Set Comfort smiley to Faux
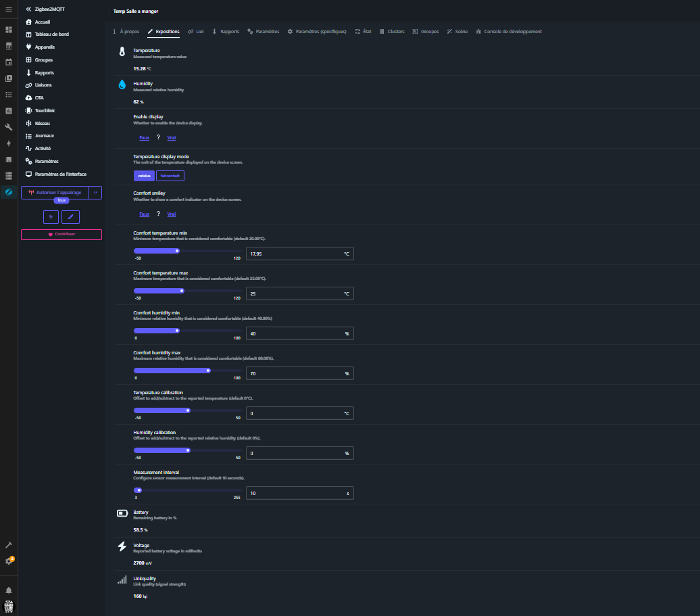 [144, 214]
